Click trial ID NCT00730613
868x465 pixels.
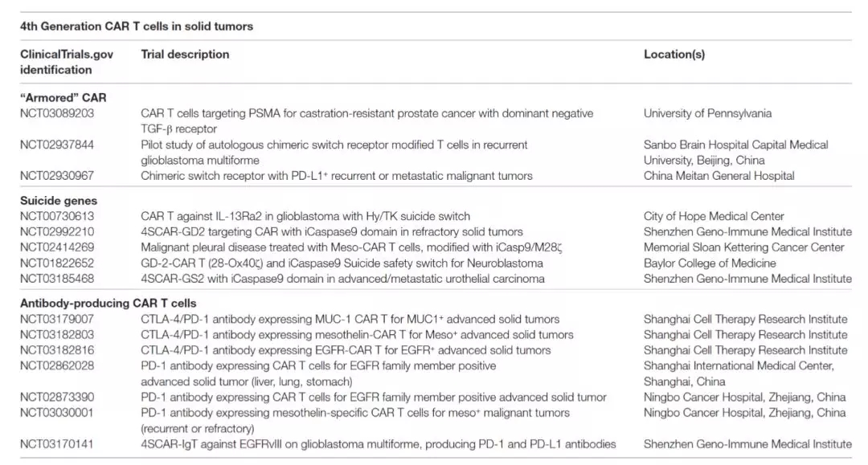(x=57, y=216)
